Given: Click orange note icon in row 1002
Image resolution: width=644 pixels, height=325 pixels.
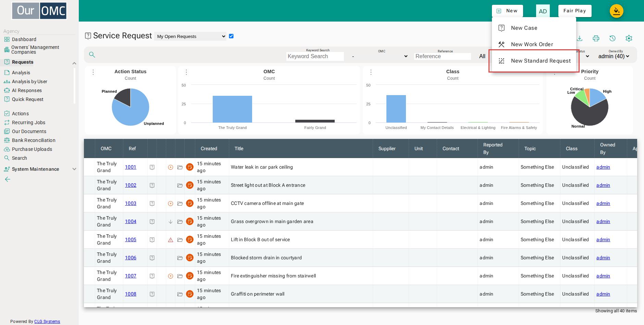Looking at the screenshot, I should click(x=190, y=185).
